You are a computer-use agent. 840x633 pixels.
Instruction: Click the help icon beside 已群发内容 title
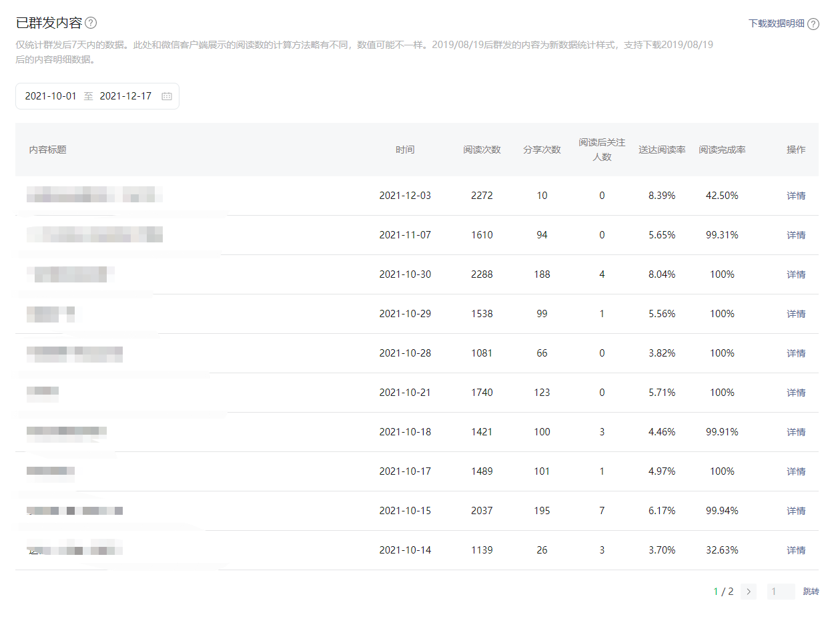(x=91, y=23)
